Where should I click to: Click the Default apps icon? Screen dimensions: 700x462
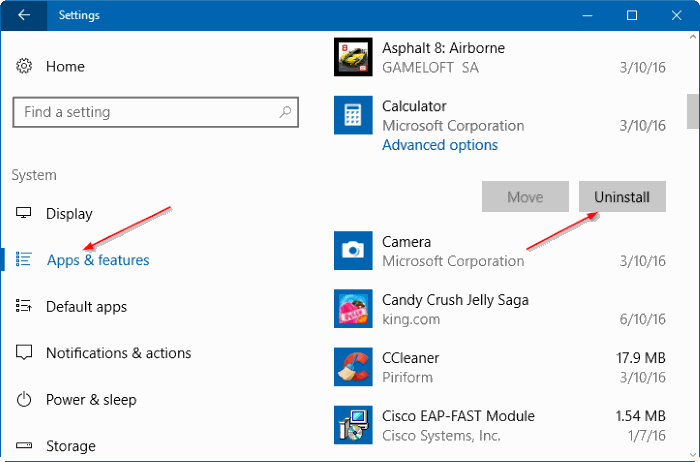pyautogui.click(x=24, y=306)
